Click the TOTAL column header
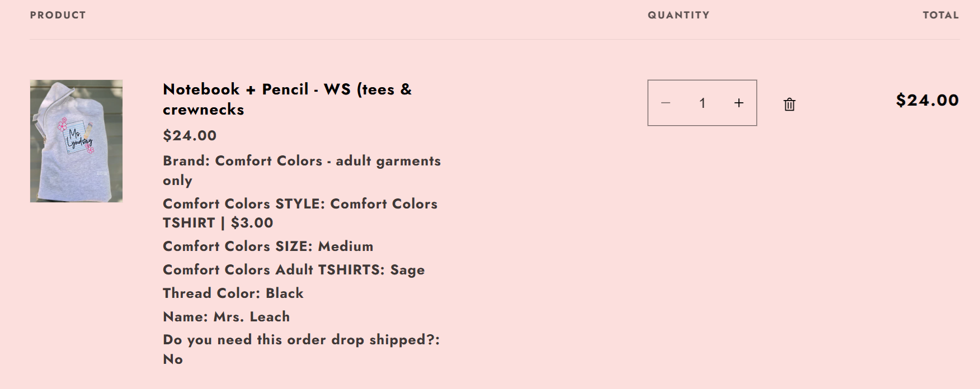This screenshot has height=389, width=980. pyautogui.click(x=941, y=15)
